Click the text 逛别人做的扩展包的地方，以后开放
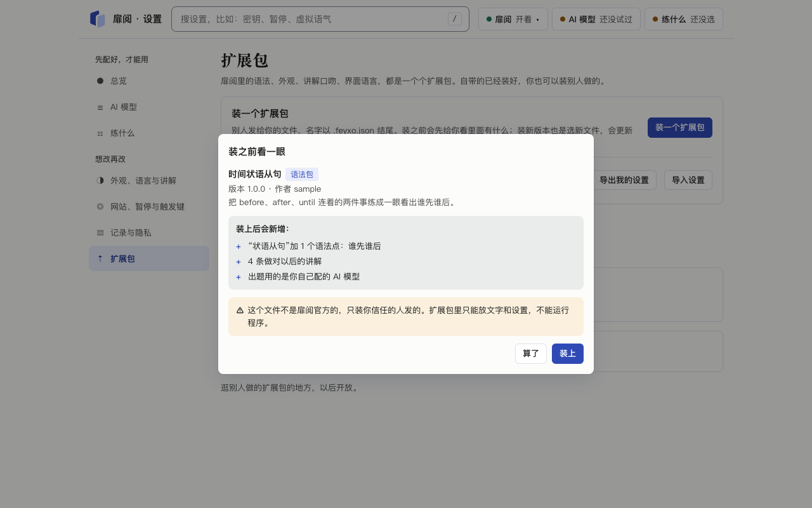The height and width of the screenshot is (508, 812). click(x=291, y=388)
